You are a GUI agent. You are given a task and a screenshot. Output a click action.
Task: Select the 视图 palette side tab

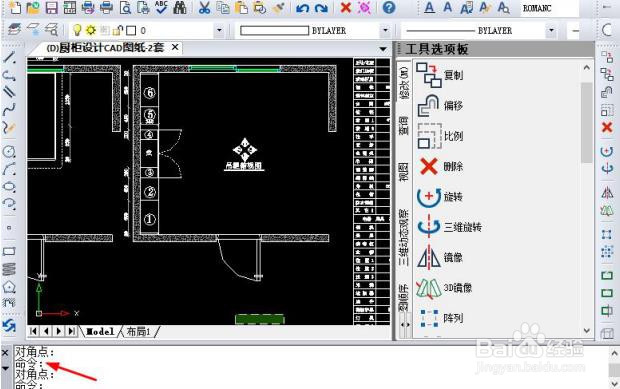click(x=404, y=172)
